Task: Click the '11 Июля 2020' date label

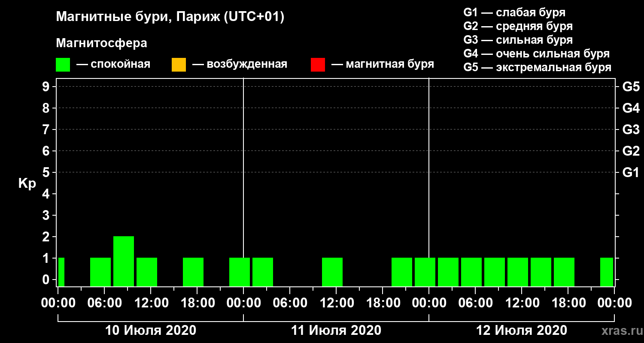Action: pyautogui.click(x=336, y=331)
